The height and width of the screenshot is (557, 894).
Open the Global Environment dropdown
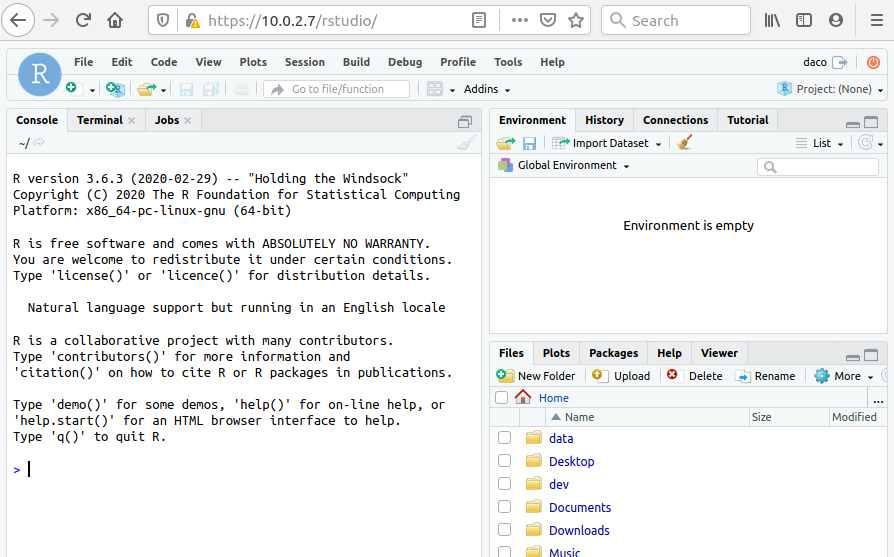click(564, 165)
